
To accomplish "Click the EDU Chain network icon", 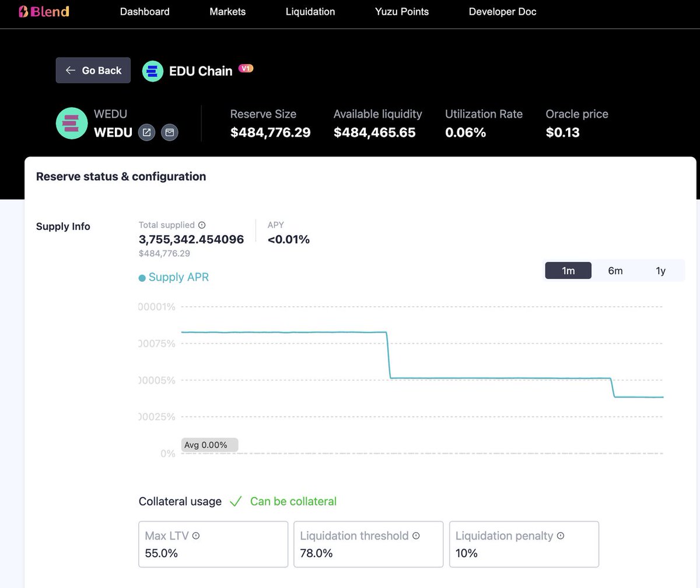I will (153, 71).
